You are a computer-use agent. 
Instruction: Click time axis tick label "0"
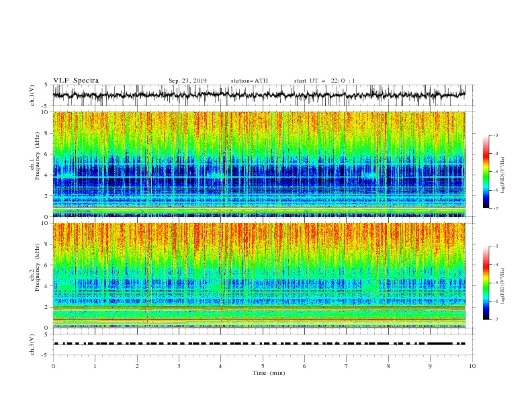point(53,366)
